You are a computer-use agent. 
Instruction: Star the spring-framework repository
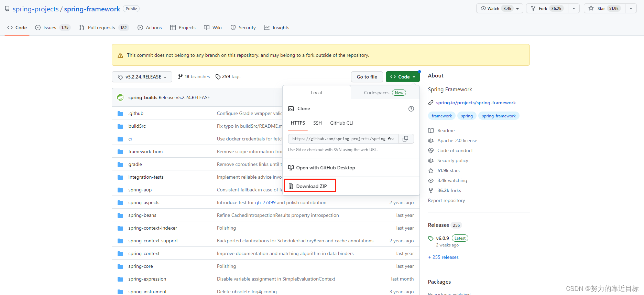point(604,8)
